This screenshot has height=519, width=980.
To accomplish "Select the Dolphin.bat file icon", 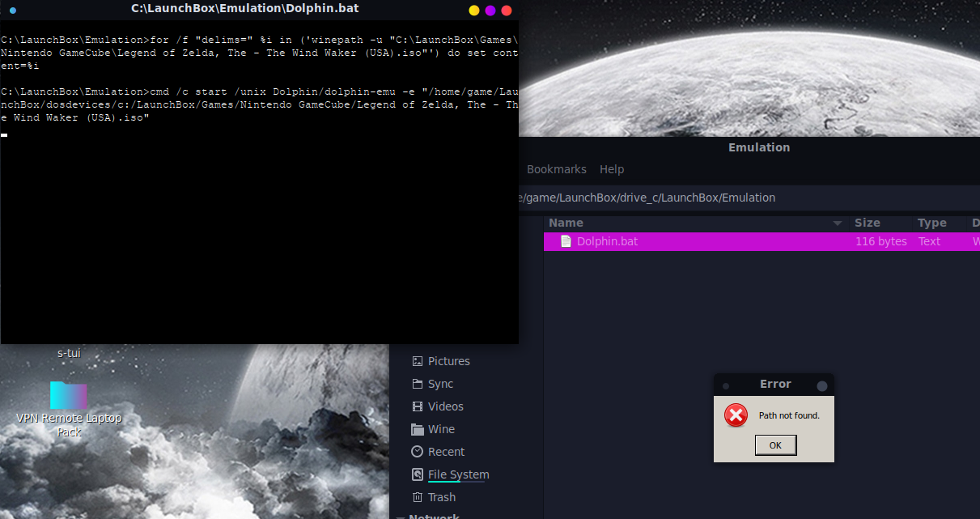I will point(566,241).
